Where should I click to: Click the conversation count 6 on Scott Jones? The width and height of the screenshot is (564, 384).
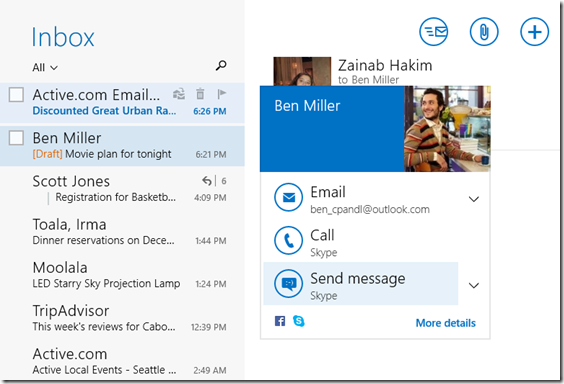[224, 181]
